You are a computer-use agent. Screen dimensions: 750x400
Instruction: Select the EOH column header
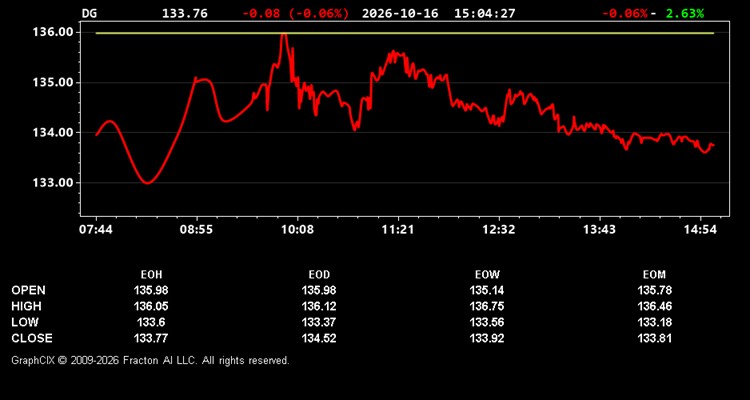(151, 275)
